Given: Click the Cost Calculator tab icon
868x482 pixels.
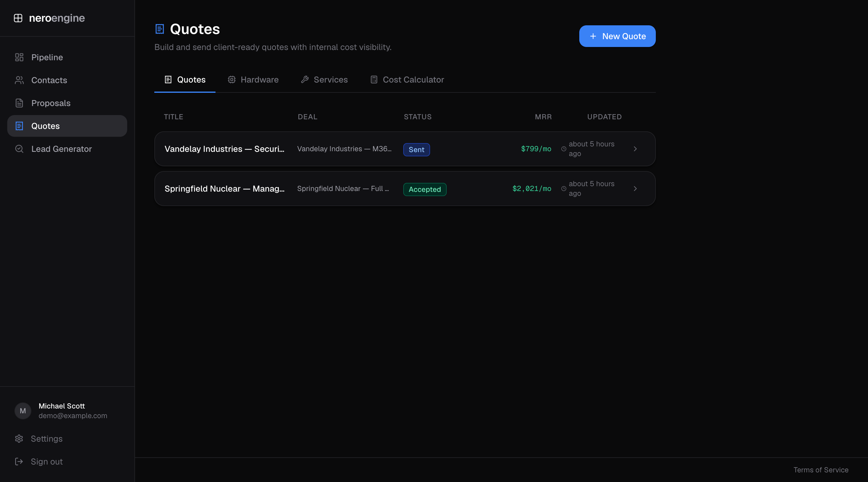Looking at the screenshot, I should [x=374, y=80].
